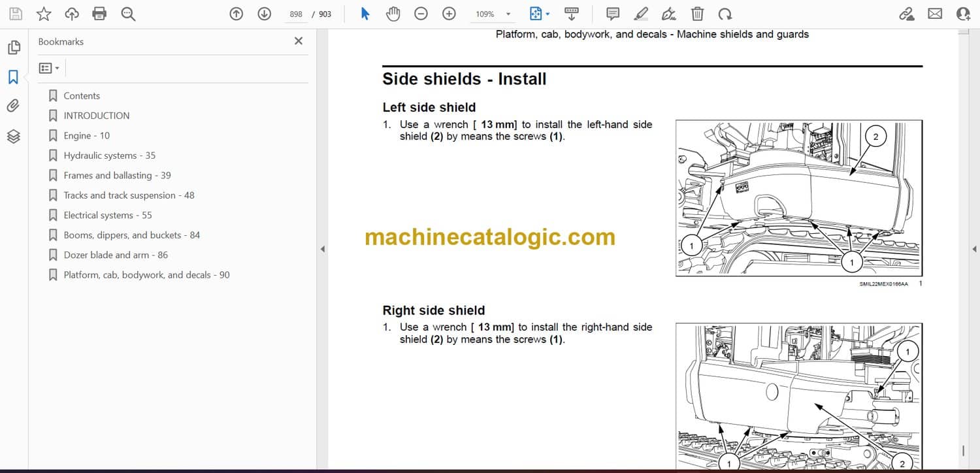
Task: Open the zoom percentage dropdown
Action: 508,14
